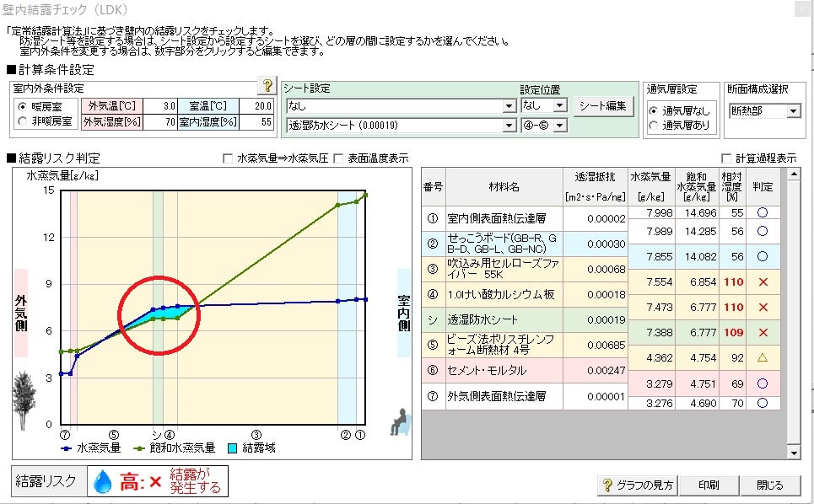Select the セメント・モルタル row

coord(525,370)
